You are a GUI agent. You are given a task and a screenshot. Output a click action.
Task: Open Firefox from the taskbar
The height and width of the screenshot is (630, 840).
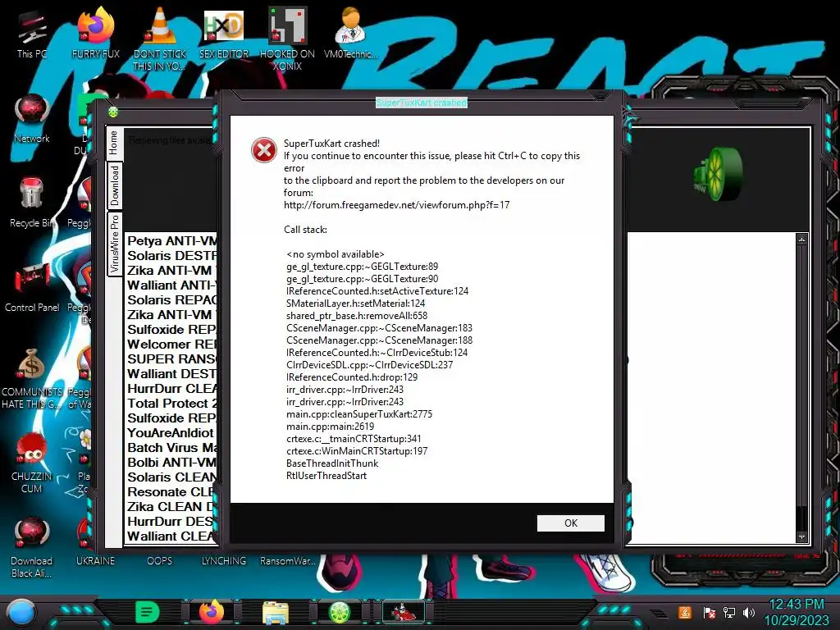(x=212, y=612)
